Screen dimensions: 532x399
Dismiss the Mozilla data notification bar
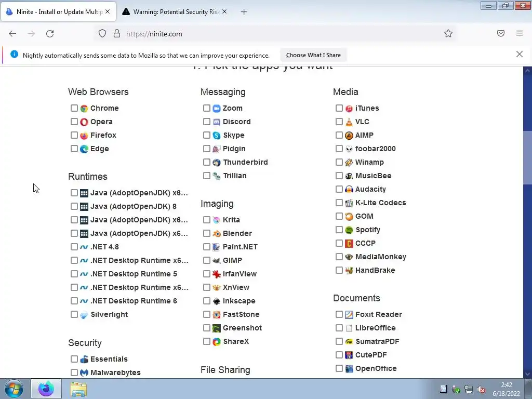click(x=520, y=54)
